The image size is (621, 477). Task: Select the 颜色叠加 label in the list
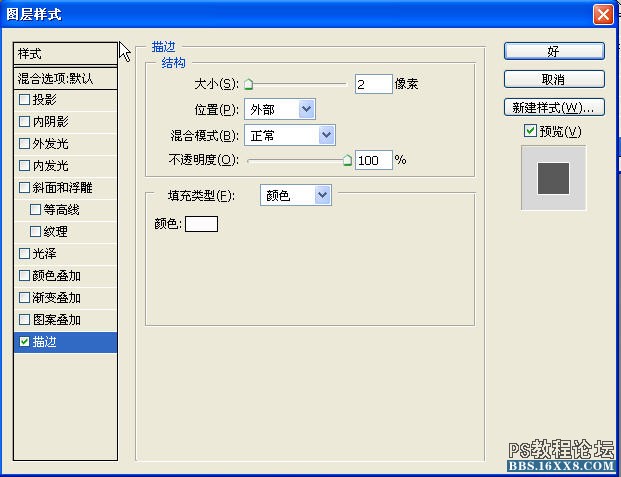tap(57, 275)
